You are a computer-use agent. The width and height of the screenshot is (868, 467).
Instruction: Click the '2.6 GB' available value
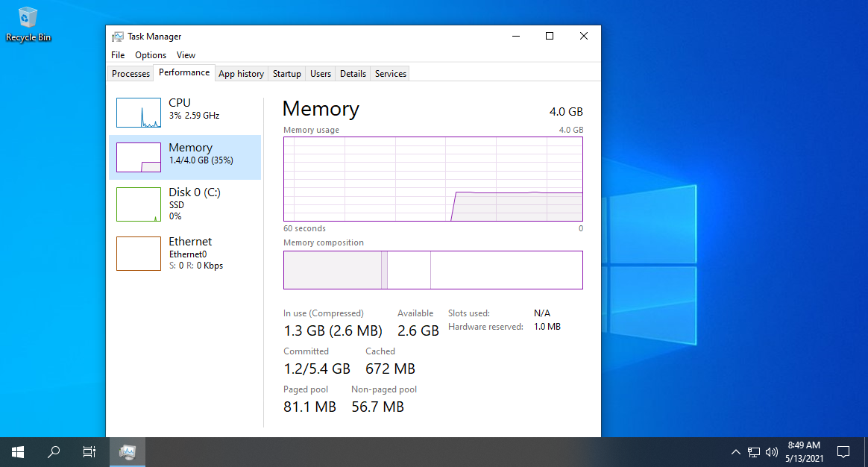pyautogui.click(x=418, y=330)
